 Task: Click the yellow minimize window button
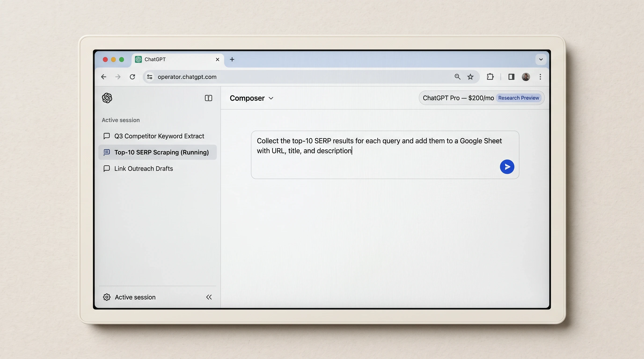(x=113, y=59)
